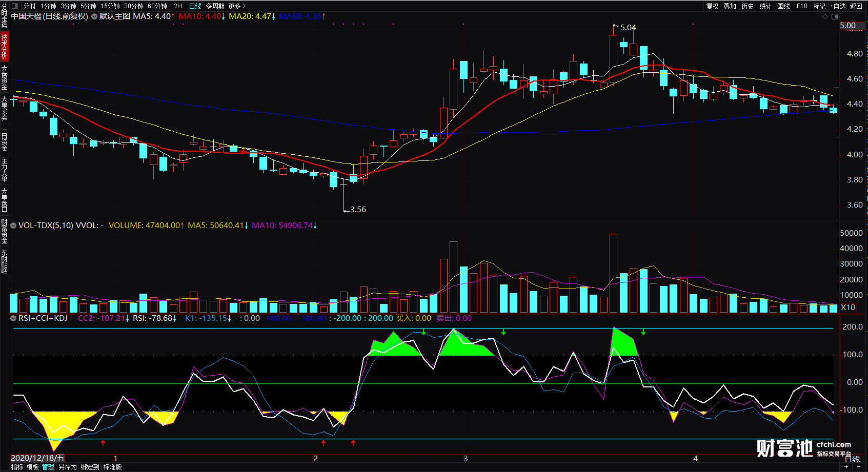Select the 2H period tab
Image resolution: width=868 pixels, height=472 pixels.
click(x=178, y=6)
